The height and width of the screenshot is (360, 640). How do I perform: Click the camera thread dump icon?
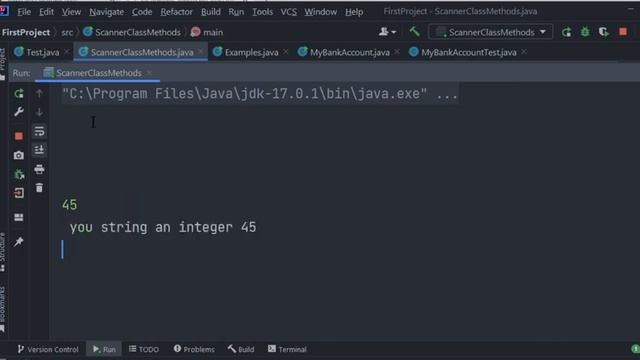19,155
